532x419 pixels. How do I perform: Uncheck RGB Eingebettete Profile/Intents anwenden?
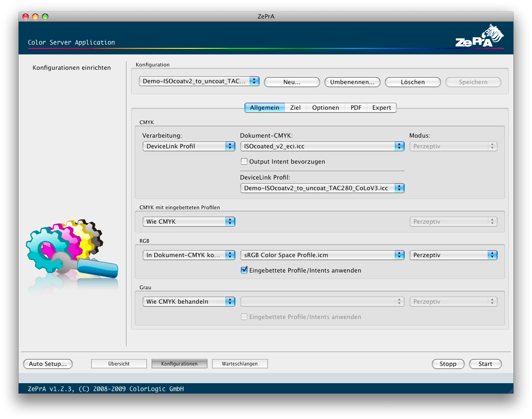[x=244, y=270]
